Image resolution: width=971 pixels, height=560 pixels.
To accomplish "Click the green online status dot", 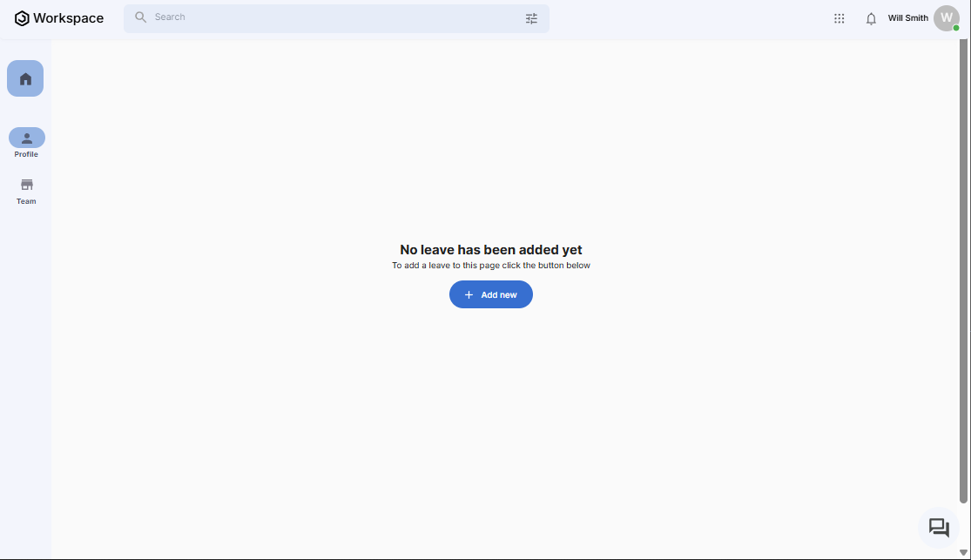I will 955,29.
